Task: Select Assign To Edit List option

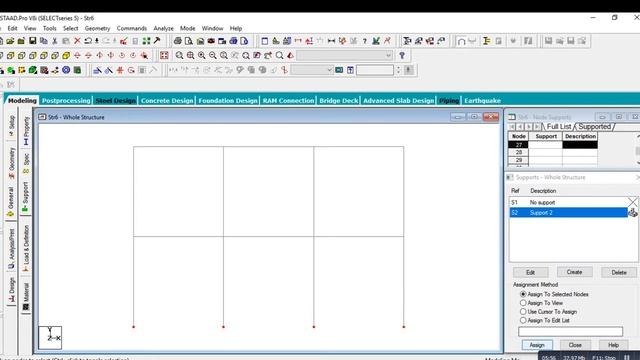Action: (523, 320)
